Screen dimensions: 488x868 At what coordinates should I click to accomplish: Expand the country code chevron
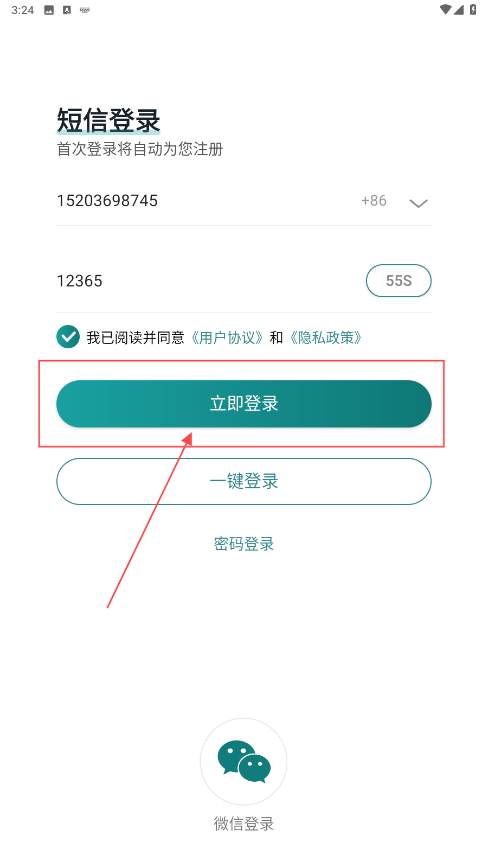[418, 203]
